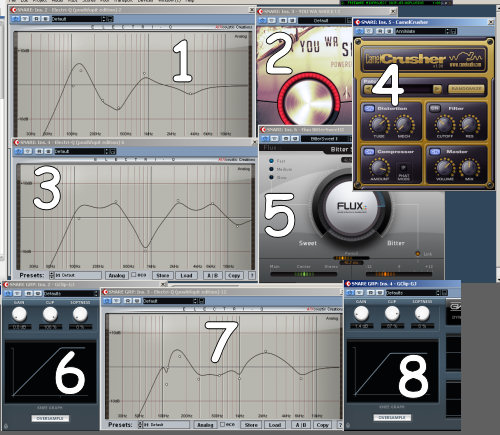Enable write automation in CamelCrusher window
The image size is (500, 435).
click(389, 31)
